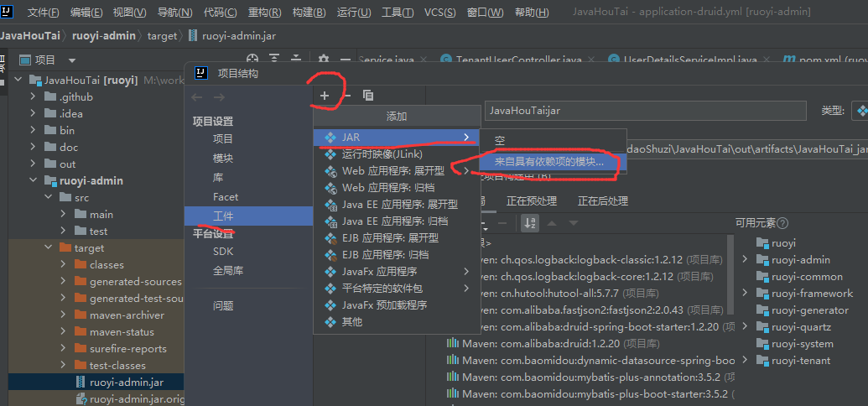Screen dimensions: 868x406
Task: Collapse ruoyi-admin module in project tree
Action: tap(34, 181)
